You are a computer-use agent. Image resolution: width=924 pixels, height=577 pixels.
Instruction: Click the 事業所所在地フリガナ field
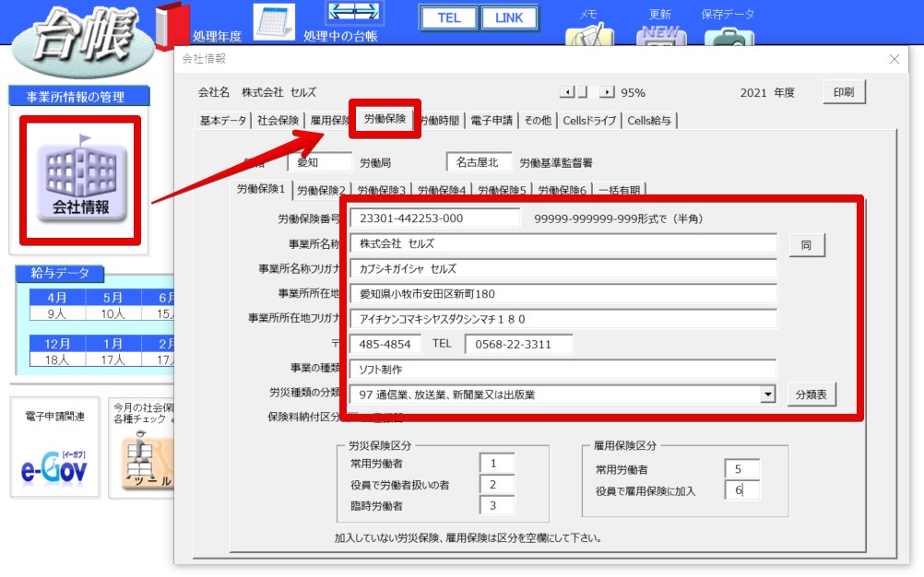(x=563, y=319)
